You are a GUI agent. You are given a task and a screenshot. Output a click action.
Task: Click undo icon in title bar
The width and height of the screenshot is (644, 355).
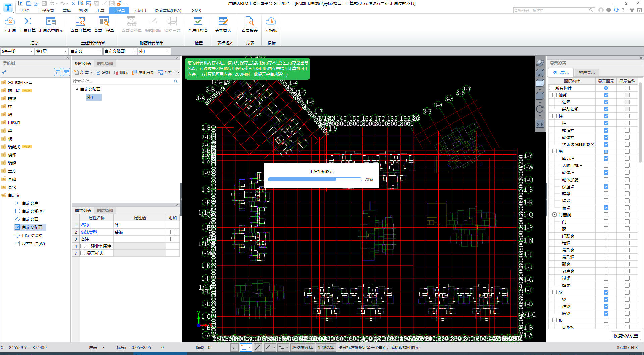pyautogui.click(x=52, y=3)
